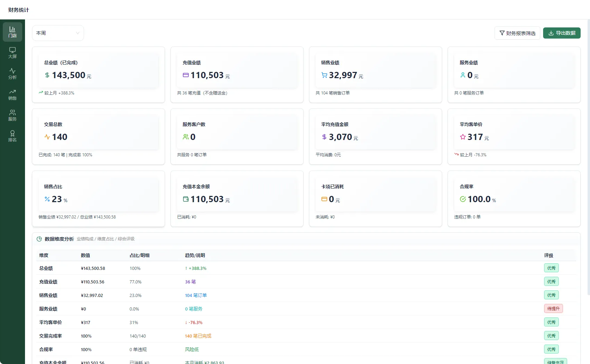Image resolution: width=590 pixels, height=364 pixels.
Task: Open the 本周 period dropdown
Action: [x=58, y=33]
